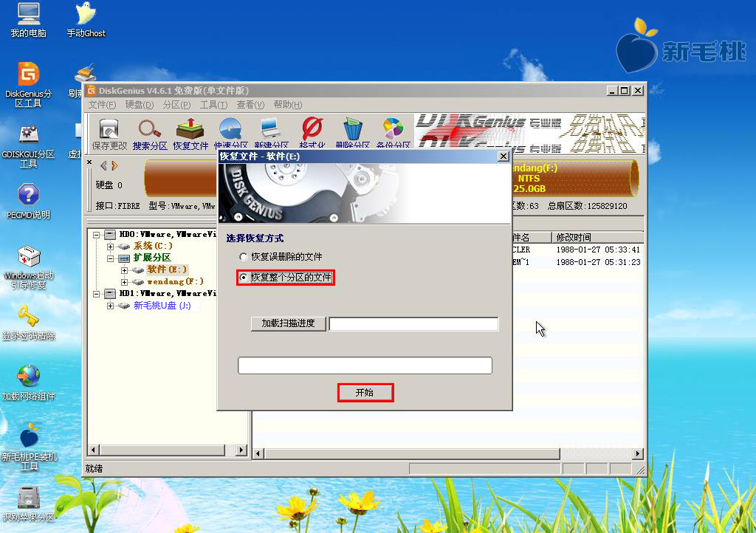The image size is (756, 533).
Task: Open the 新毛桃PE装机工具 desktop icon
Action: (29, 447)
